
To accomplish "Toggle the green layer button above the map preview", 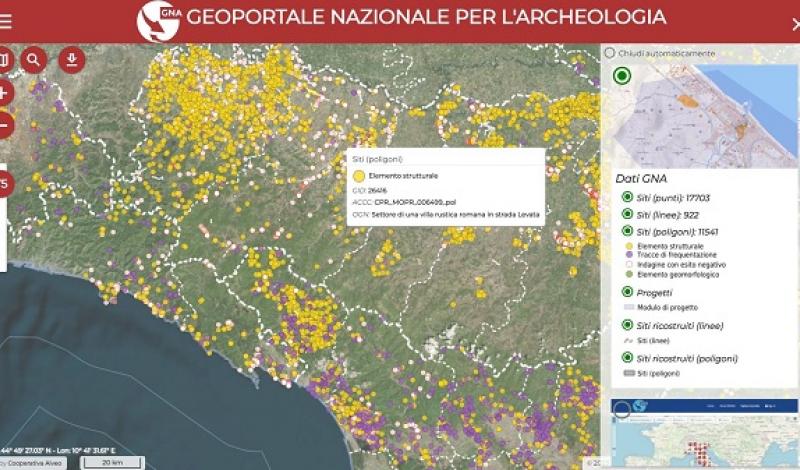I will coord(621,76).
